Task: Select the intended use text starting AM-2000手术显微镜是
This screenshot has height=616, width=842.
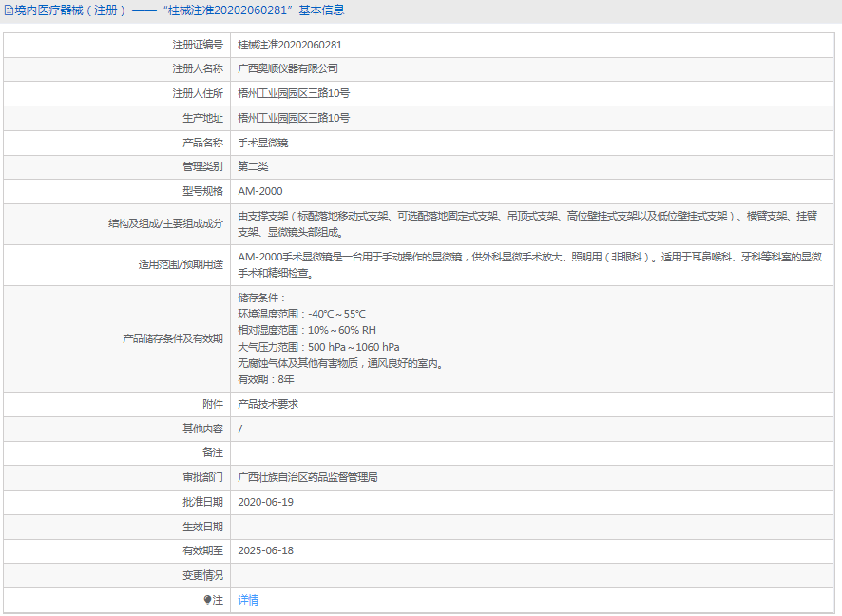Action: (530, 265)
